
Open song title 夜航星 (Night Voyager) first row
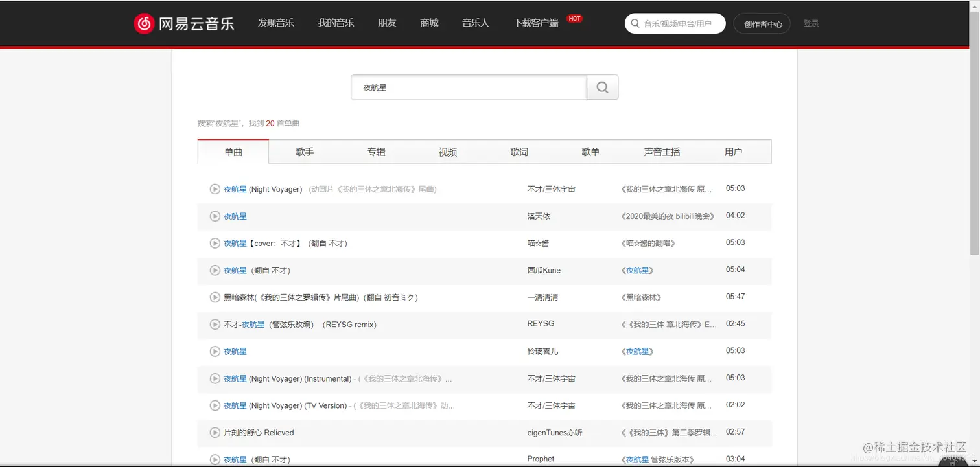coord(262,189)
